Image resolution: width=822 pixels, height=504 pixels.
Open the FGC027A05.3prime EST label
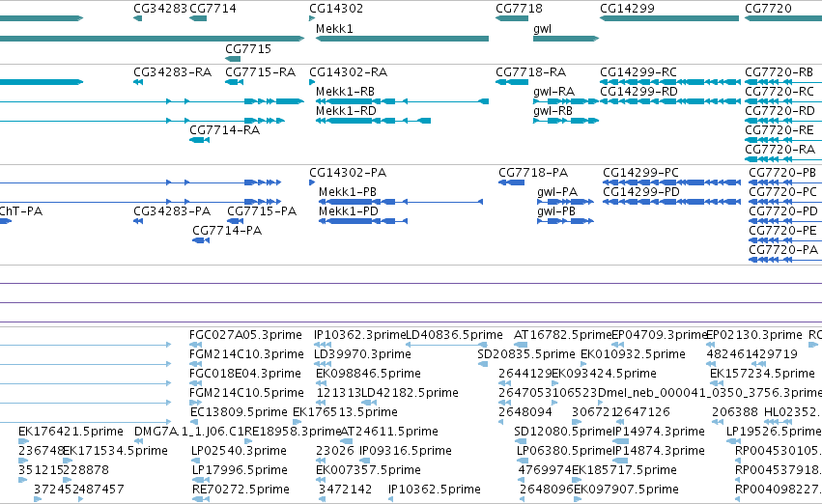click(246, 335)
